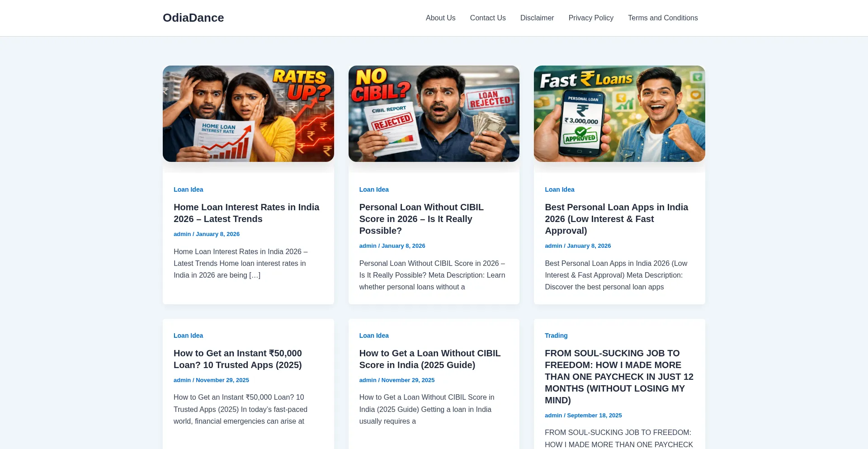
Task: Select Privacy Policy in navigation
Action: coord(590,18)
